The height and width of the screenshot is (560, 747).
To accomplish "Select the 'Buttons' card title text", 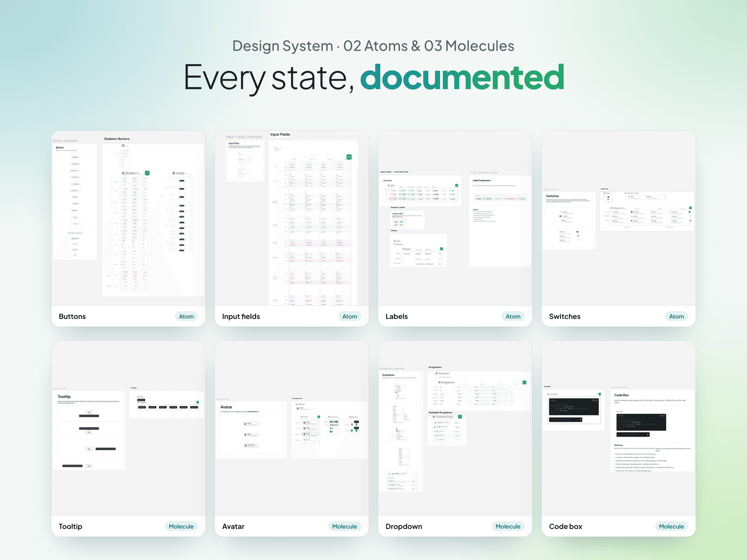I will 72,316.
